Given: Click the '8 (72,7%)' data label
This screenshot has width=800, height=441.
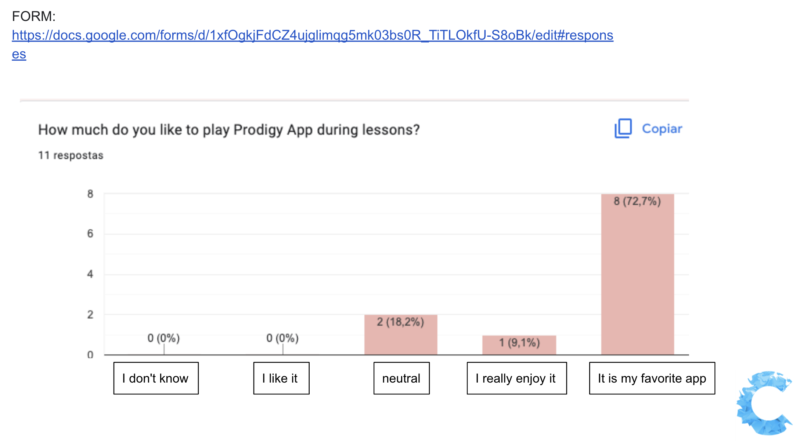Looking at the screenshot, I should tap(637, 201).
